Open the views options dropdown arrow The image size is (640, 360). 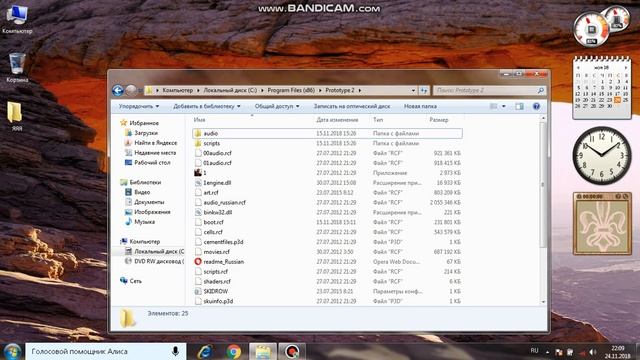pos(504,106)
